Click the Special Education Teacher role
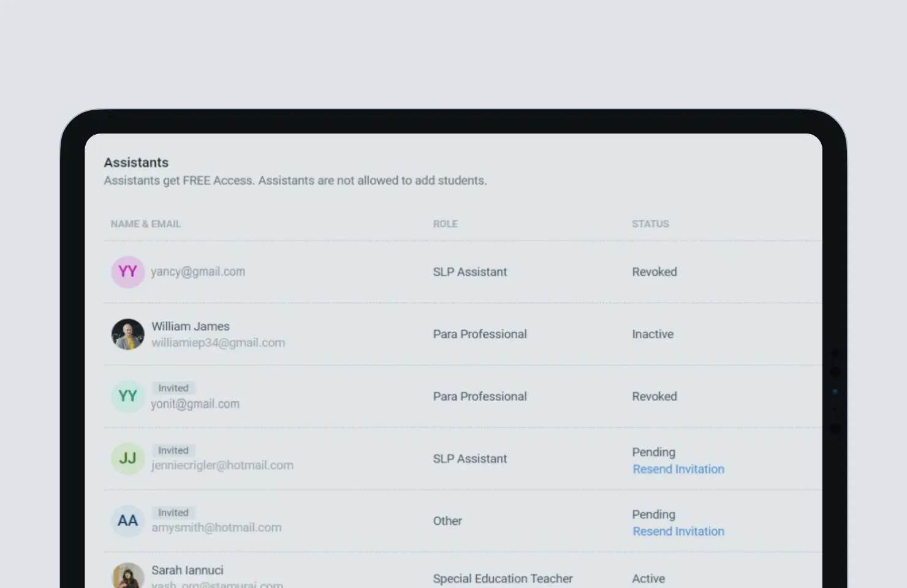 (503, 579)
